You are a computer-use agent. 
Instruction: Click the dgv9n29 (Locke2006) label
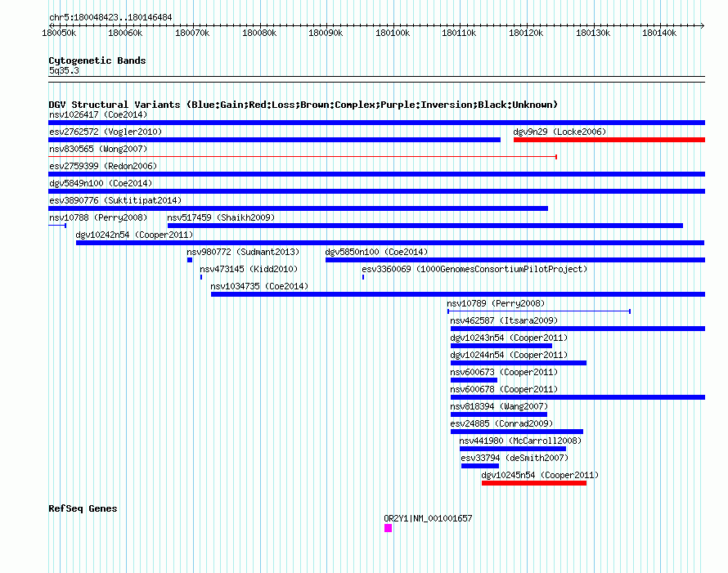point(559,132)
